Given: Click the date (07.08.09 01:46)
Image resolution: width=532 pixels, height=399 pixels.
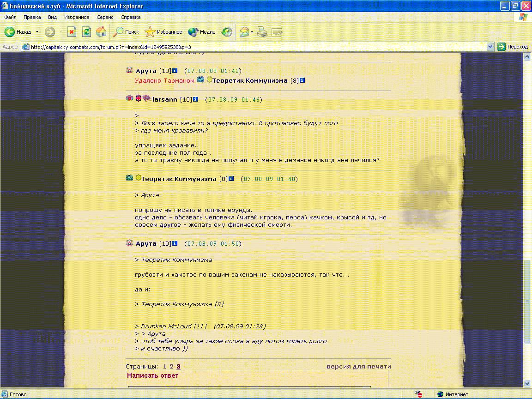Looking at the screenshot, I should (x=233, y=99).
